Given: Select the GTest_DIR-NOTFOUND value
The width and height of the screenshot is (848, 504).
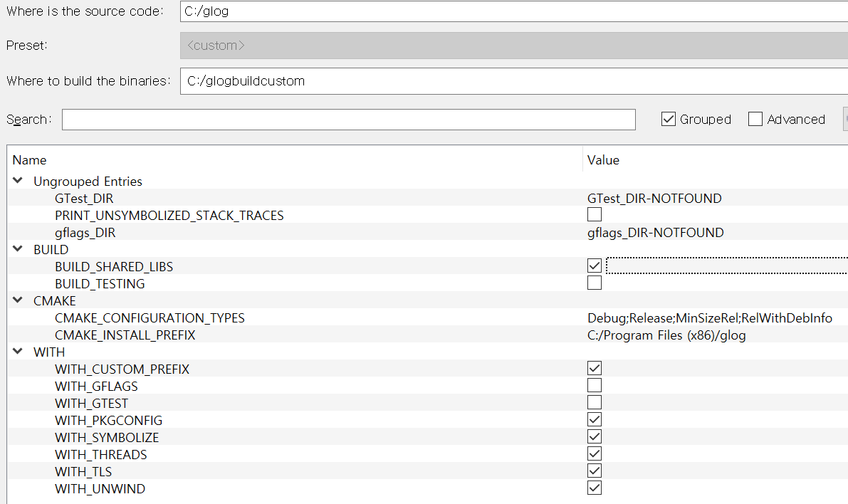Looking at the screenshot, I should coord(655,198).
